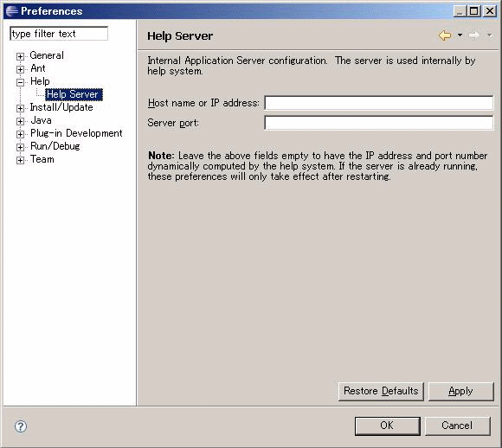The height and width of the screenshot is (448, 502).
Task: Click the help question mark icon
Action: [x=21, y=426]
